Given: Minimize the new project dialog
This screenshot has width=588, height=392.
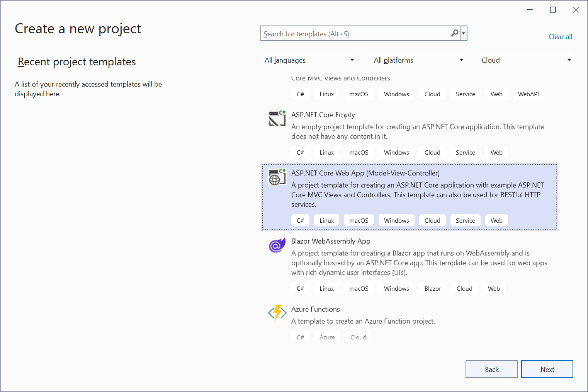Looking at the screenshot, I should point(530,10).
